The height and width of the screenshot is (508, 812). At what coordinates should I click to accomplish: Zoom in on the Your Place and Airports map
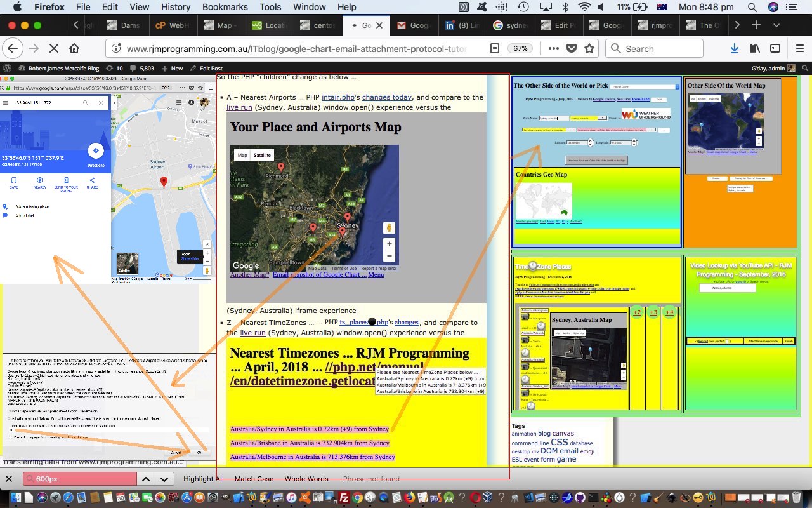coord(390,244)
